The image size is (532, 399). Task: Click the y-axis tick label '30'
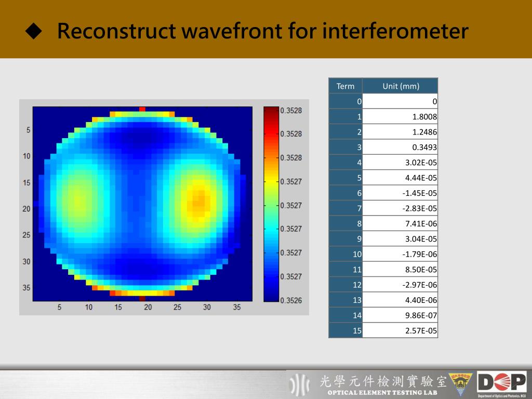[26, 262]
